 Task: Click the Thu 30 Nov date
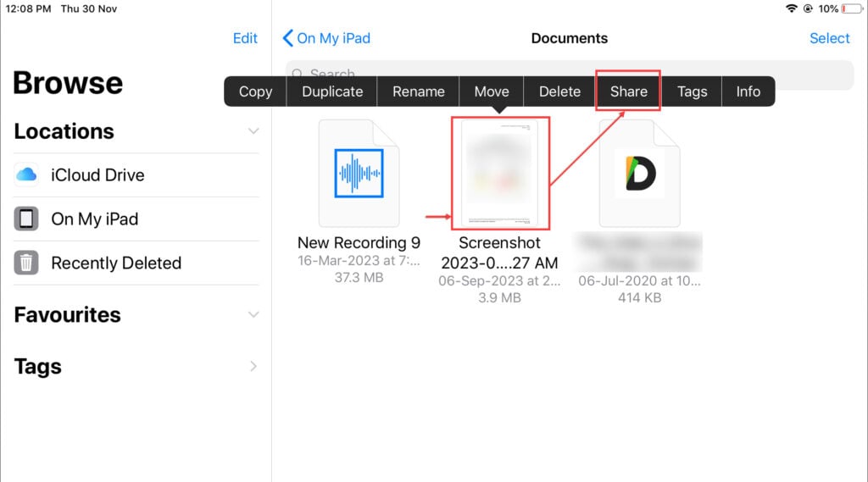[88, 8]
